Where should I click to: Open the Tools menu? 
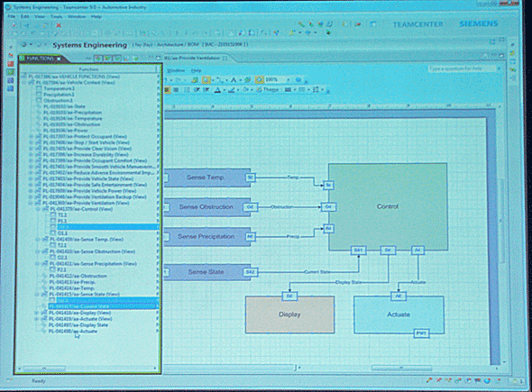[56, 16]
